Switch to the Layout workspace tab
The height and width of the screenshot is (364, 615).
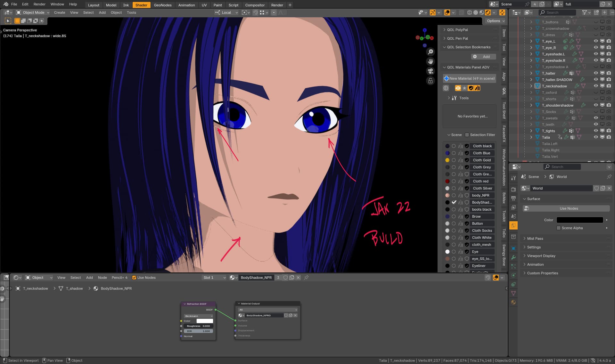(94, 5)
